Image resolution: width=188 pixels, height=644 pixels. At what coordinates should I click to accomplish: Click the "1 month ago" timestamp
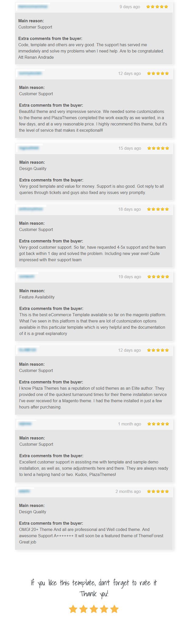(x=129, y=424)
